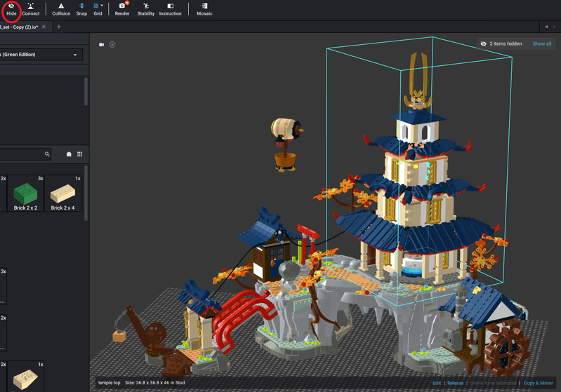Click the viewport camera icon

pyautogui.click(x=102, y=45)
